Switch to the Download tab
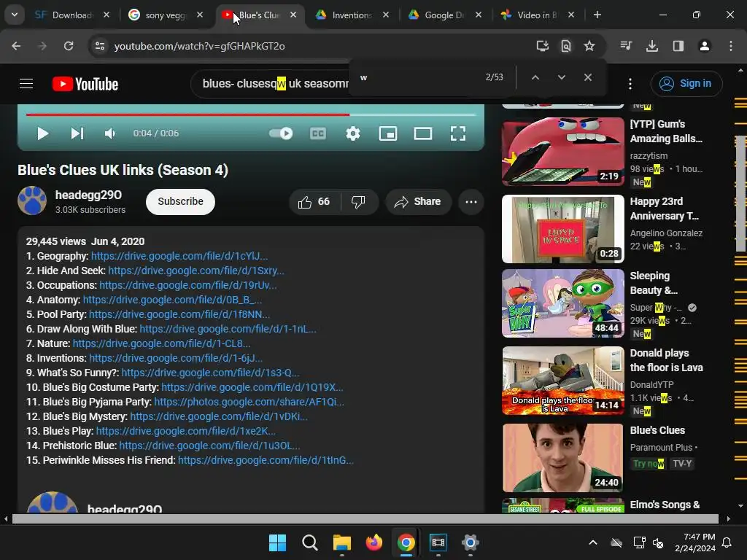The image size is (747, 560). [71, 15]
